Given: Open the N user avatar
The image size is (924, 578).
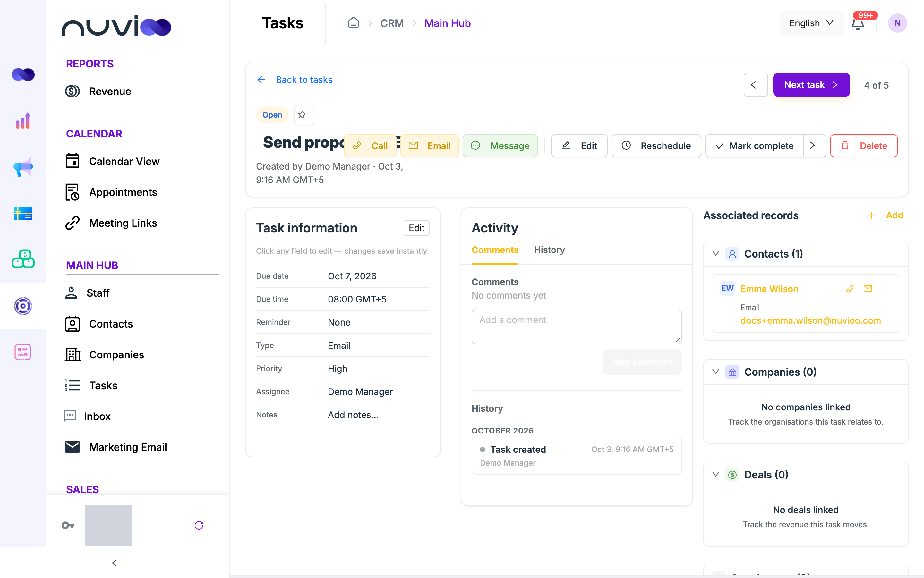Looking at the screenshot, I should (x=897, y=23).
